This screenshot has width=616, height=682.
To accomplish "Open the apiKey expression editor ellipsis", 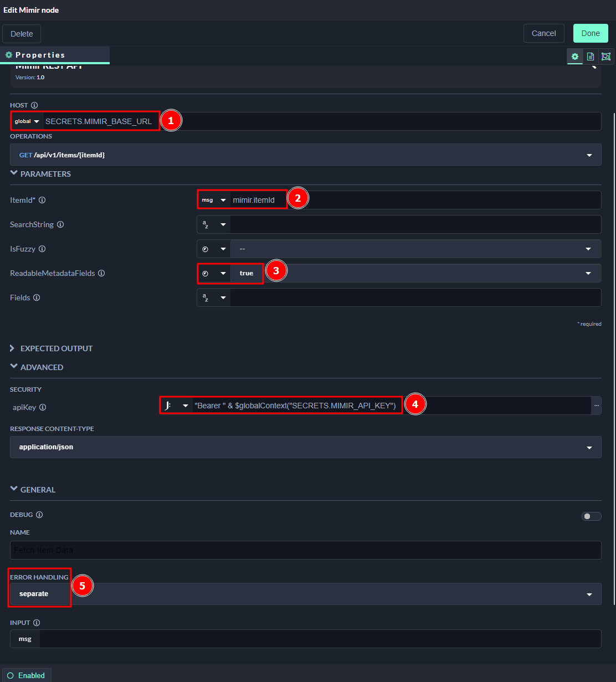I will [x=597, y=406].
